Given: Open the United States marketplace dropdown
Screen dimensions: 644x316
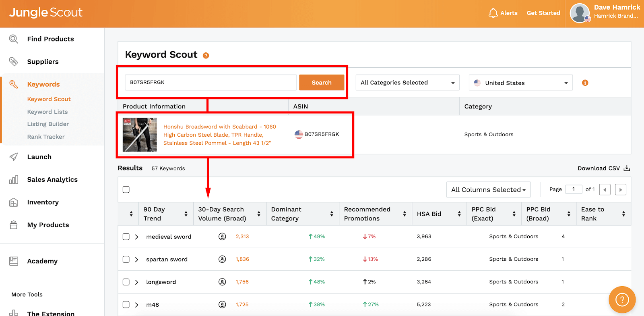Looking at the screenshot, I should [x=520, y=83].
